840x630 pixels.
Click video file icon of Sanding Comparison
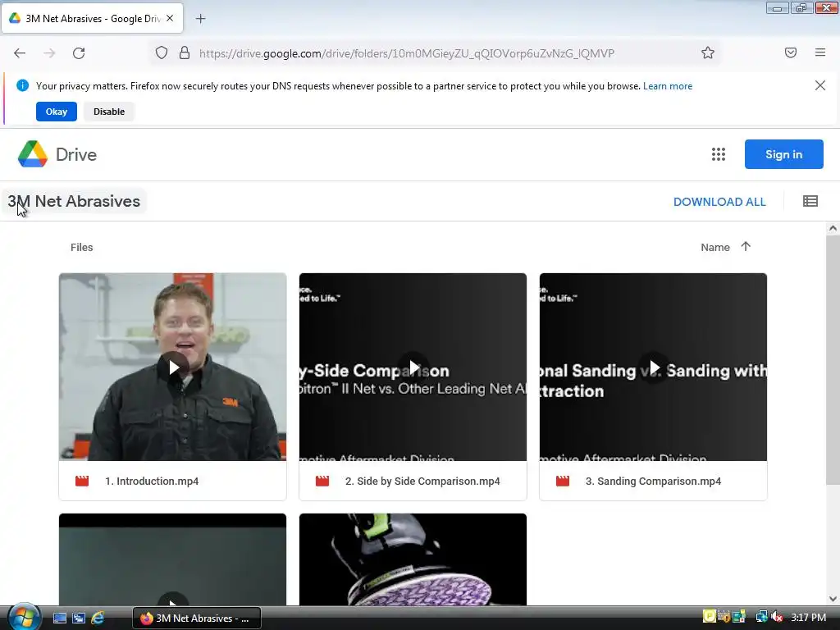pos(563,481)
